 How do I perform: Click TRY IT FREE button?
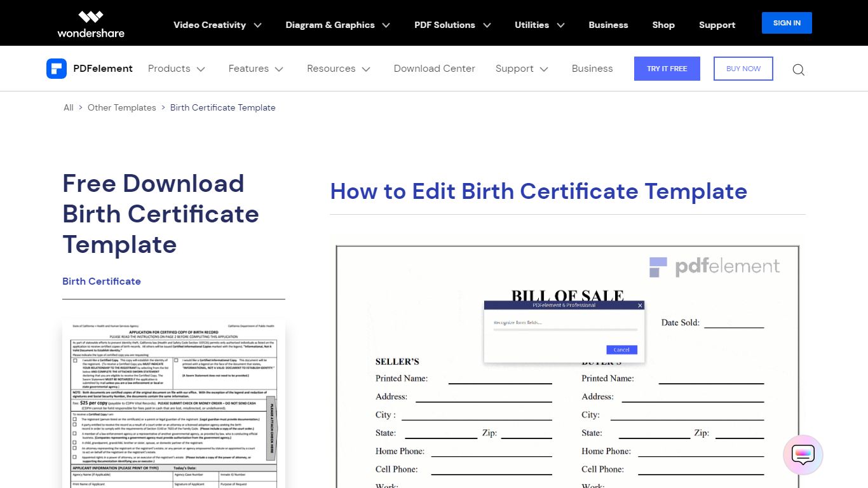[x=667, y=69]
